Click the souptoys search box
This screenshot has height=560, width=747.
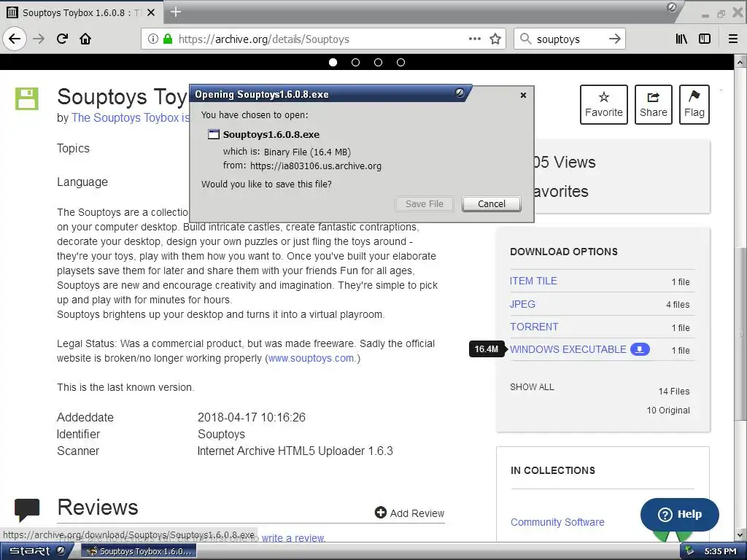(x=569, y=39)
